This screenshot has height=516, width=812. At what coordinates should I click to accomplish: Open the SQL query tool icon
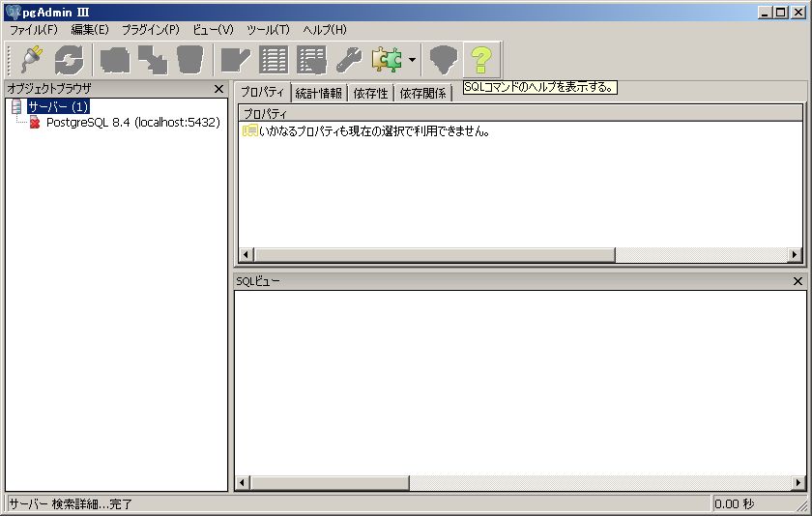pyautogui.click(x=236, y=60)
